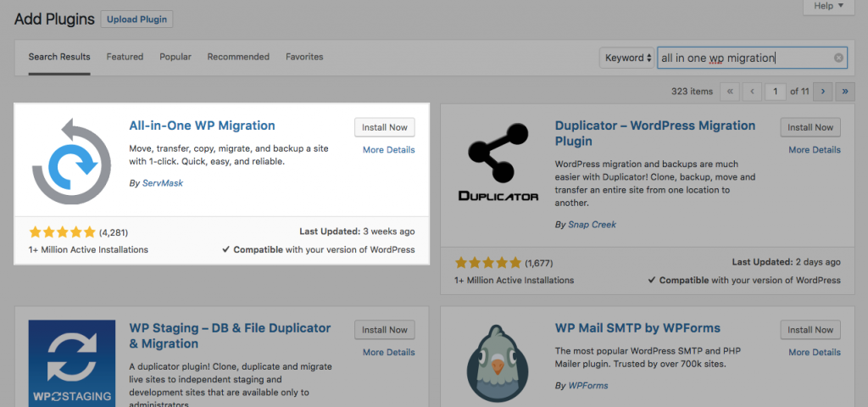Open More Details for All-in-One WP Migration
Viewport: 868px width, 407px height.
(x=388, y=149)
